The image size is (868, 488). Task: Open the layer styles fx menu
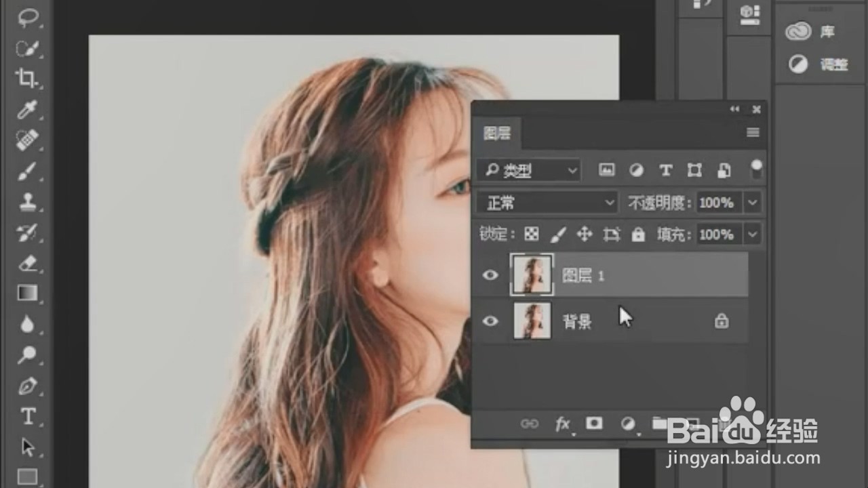coord(562,424)
